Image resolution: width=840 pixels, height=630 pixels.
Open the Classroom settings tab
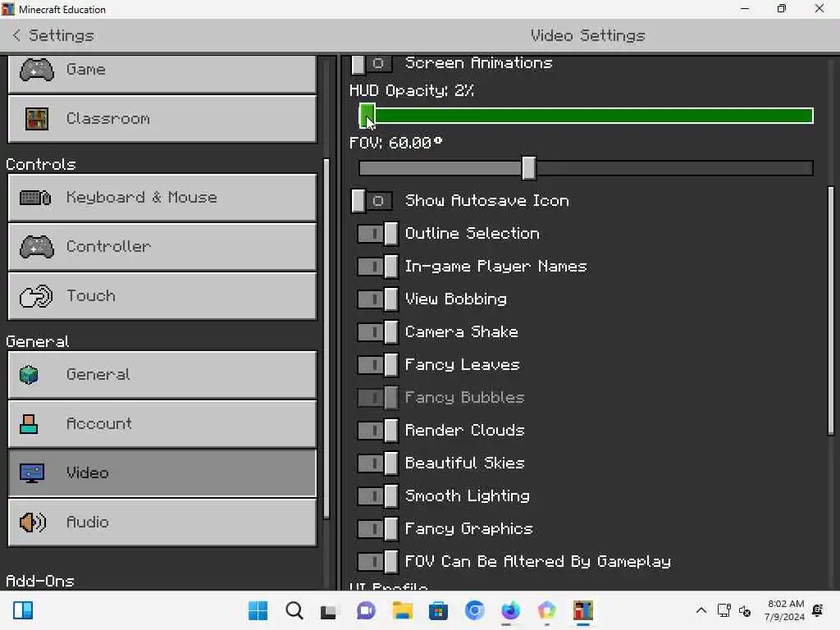[162, 119]
